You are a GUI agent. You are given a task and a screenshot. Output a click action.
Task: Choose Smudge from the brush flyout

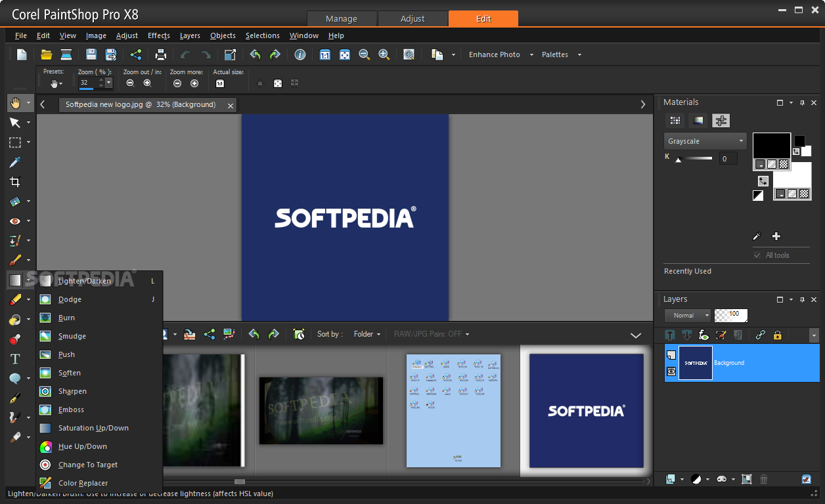[72, 336]
